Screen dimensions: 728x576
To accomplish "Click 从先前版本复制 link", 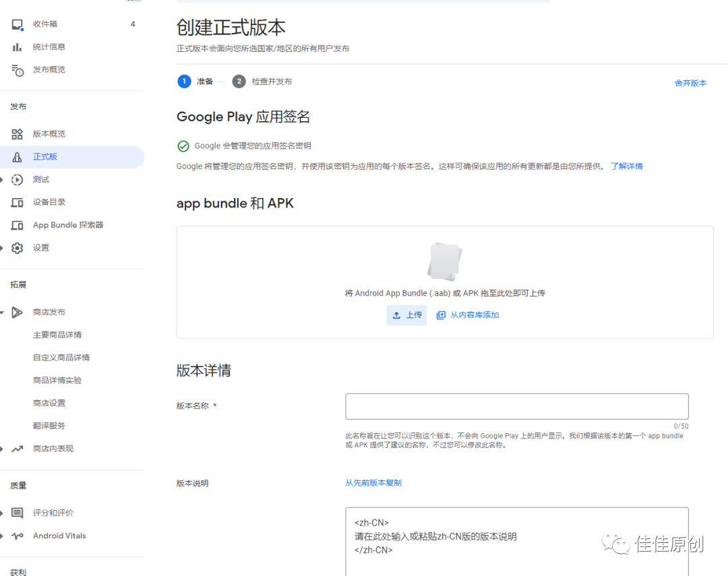I will pos(373,483).
